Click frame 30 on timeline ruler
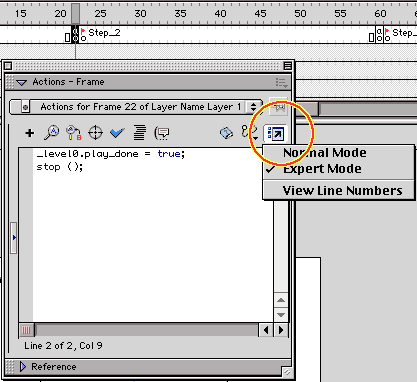417x382 pixels. pyautogui.click(x=140, y=14)
